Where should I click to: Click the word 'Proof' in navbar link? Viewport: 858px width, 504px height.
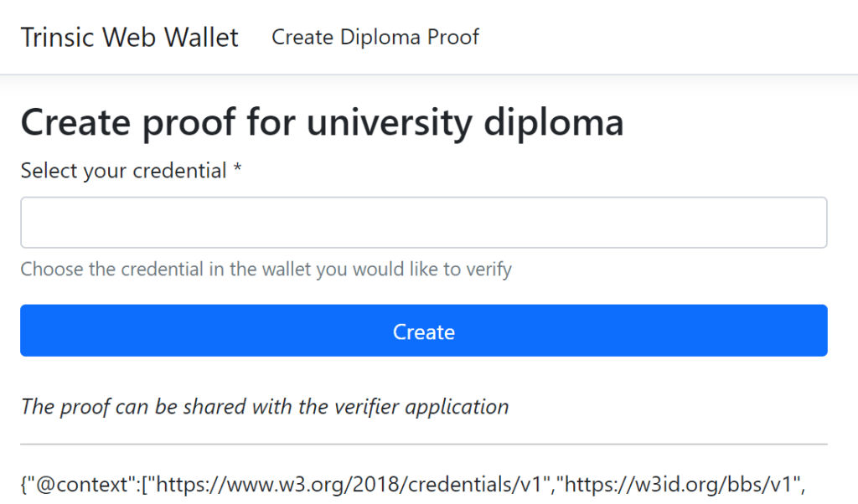453,38
